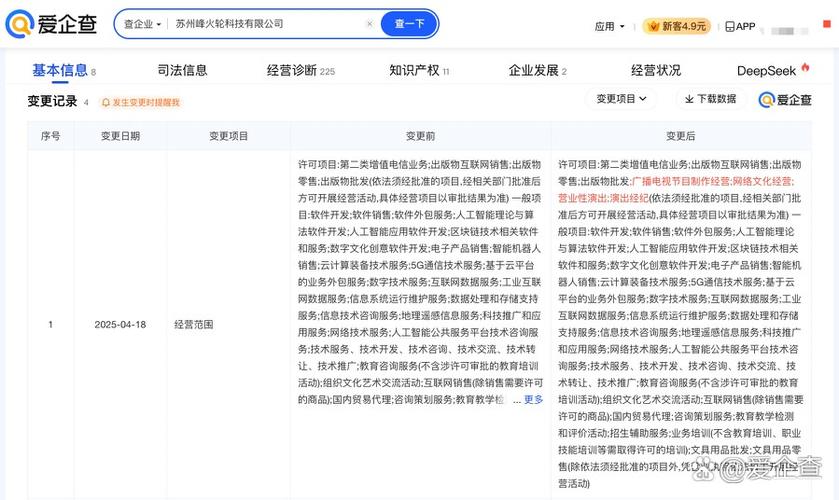Clear the search box with the x icon
This screenshot has height=500, width=839.
pyautogui.click(x=369, y=24)
